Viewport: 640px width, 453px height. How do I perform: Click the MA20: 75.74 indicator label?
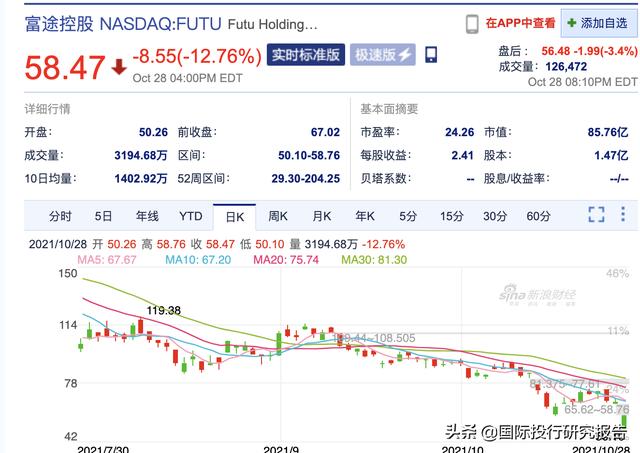pos(286,260)
